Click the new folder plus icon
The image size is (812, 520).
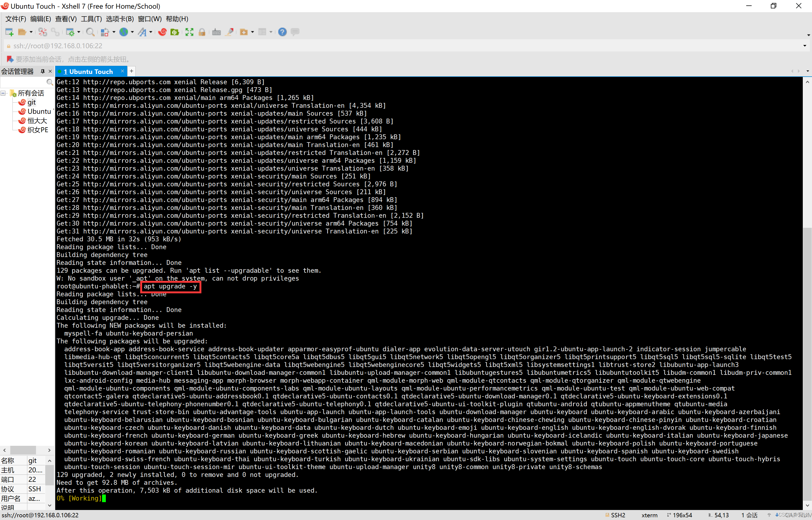pos(244,32)
